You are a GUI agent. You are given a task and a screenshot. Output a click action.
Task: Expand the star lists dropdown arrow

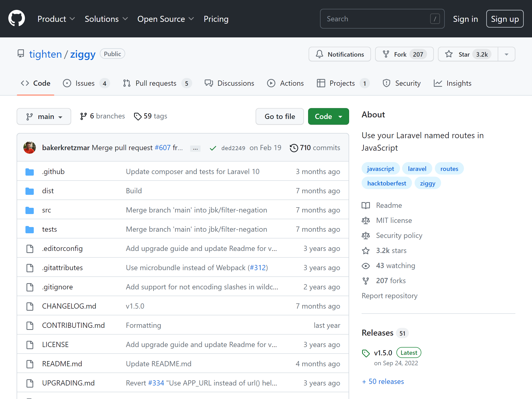[x=507, y=54]
